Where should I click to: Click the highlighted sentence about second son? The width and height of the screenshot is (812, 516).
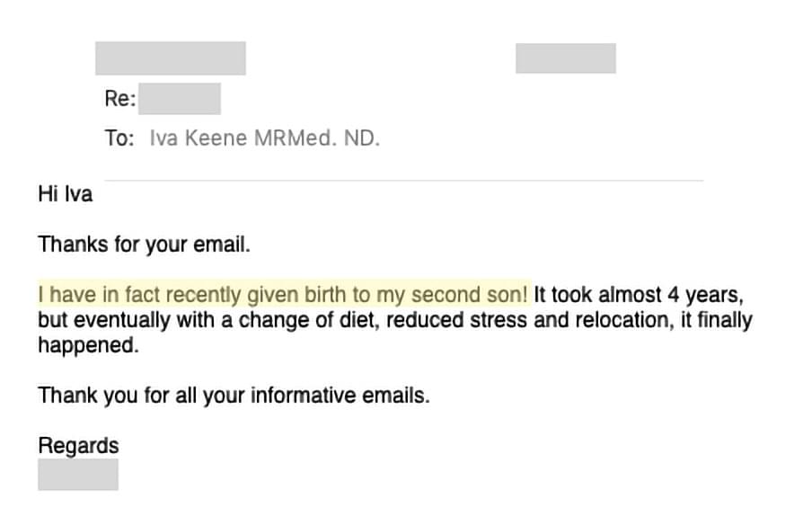tap(283, 295)
